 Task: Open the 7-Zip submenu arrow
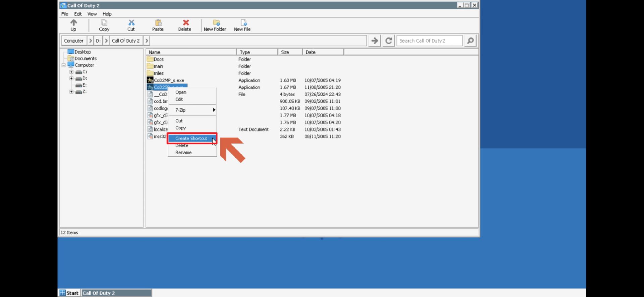click(214, 110)
